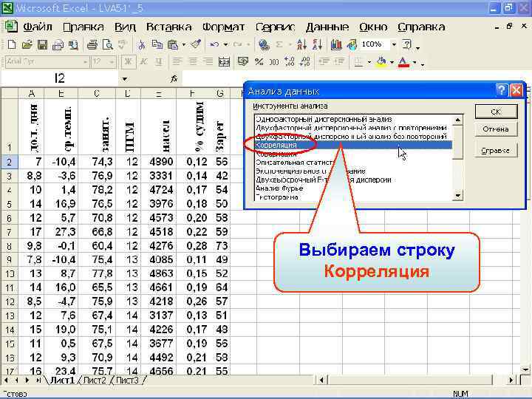
Task: Toggle Underline (Ч) formatting
Action: (158, 62)
